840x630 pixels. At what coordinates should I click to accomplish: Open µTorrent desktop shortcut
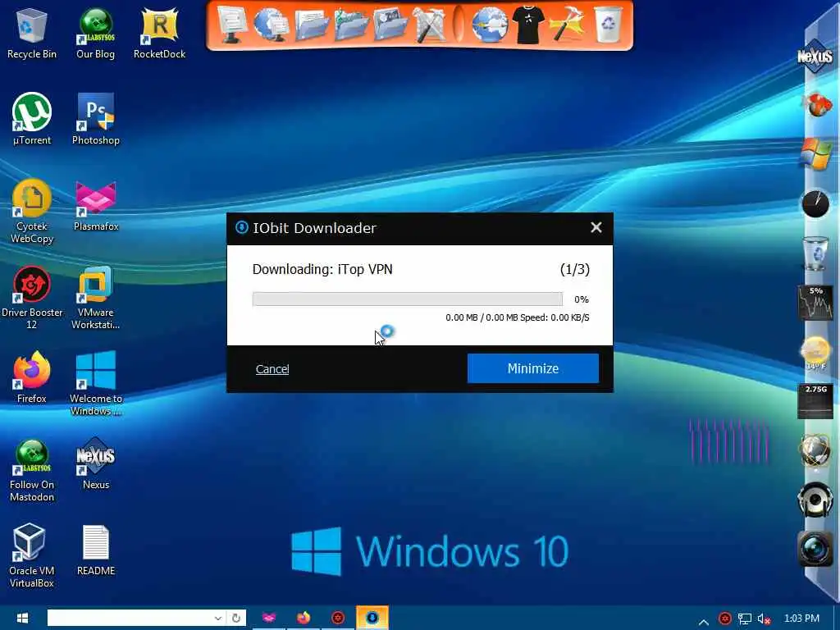pyautogui.click(x=32, y=119)
